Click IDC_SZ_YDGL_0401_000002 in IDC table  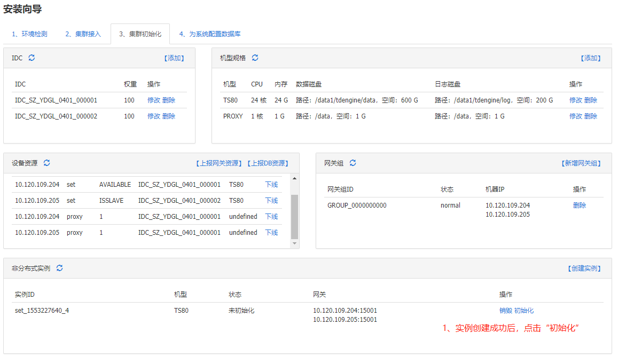[x=56, y=116]
